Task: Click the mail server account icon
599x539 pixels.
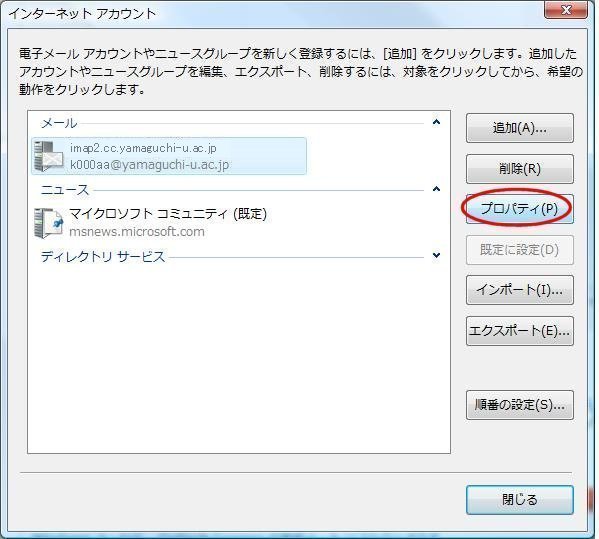Action: tap(49, 156)
